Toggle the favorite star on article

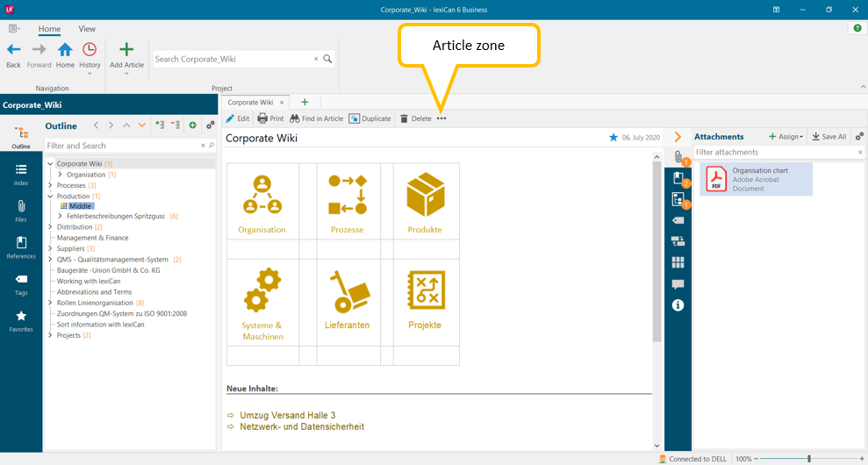tap(613, 138)
